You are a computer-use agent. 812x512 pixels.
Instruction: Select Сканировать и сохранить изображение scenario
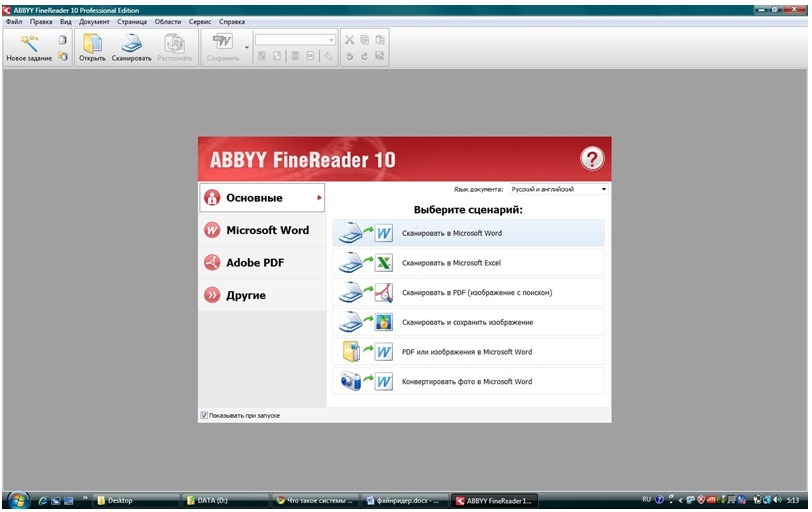(468, 322)
